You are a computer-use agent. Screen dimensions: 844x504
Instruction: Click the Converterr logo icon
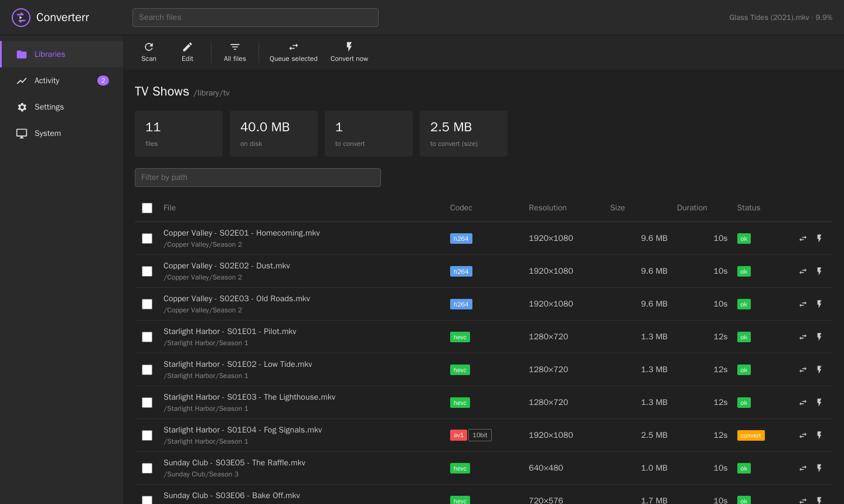(x=21, y=18)
